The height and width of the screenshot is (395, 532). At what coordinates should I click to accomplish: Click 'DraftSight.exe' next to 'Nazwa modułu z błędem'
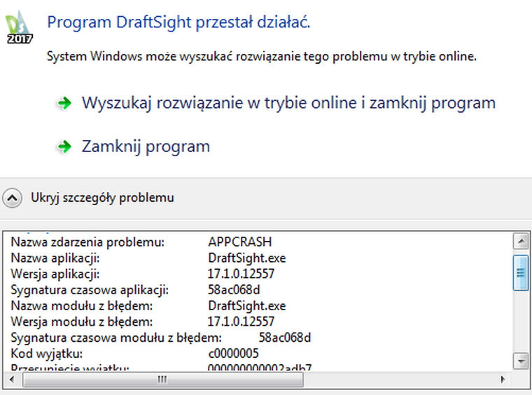pos(247,306)
